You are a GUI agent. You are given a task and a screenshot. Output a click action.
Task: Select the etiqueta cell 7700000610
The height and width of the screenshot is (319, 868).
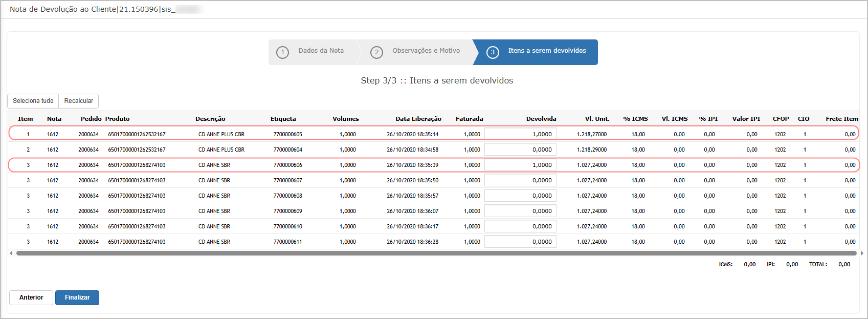[287, 226]
